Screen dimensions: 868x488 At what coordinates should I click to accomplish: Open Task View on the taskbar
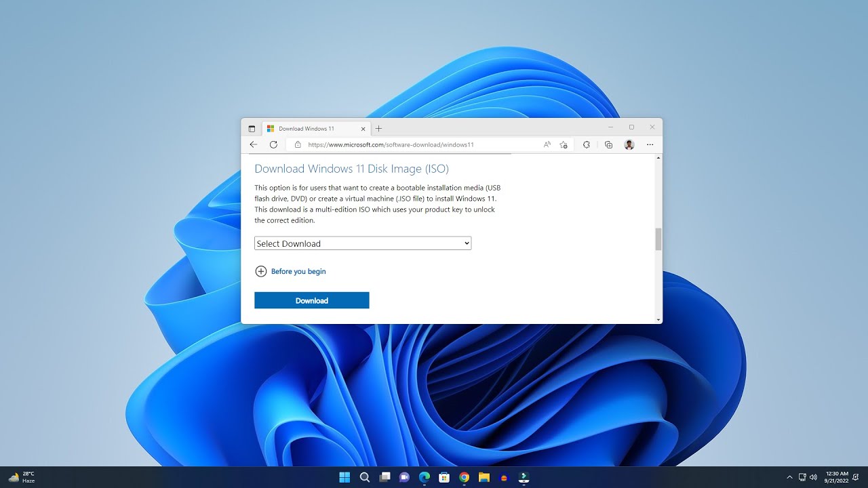point(384,477)
